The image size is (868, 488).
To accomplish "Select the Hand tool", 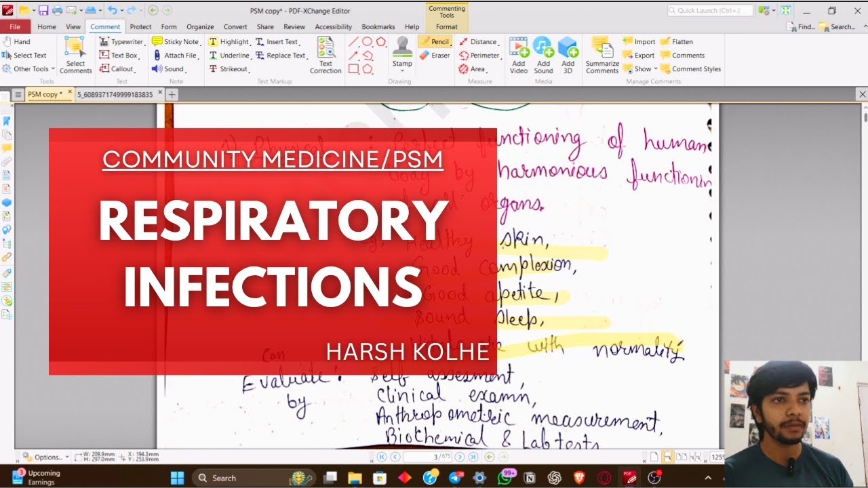I will pyautogui.click(x=17, y=41).
